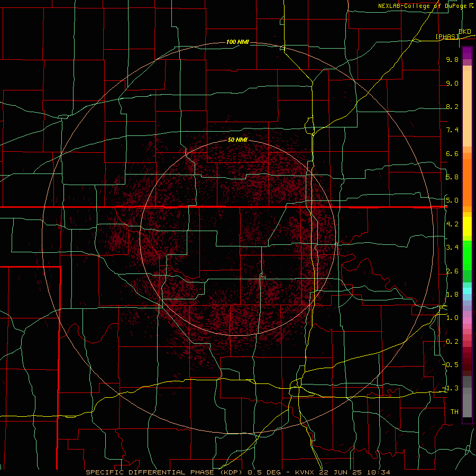The height and width of the screenshot is (476, 476).
Task: Click the 1.8 value on the scale
Action: point(452,295)
